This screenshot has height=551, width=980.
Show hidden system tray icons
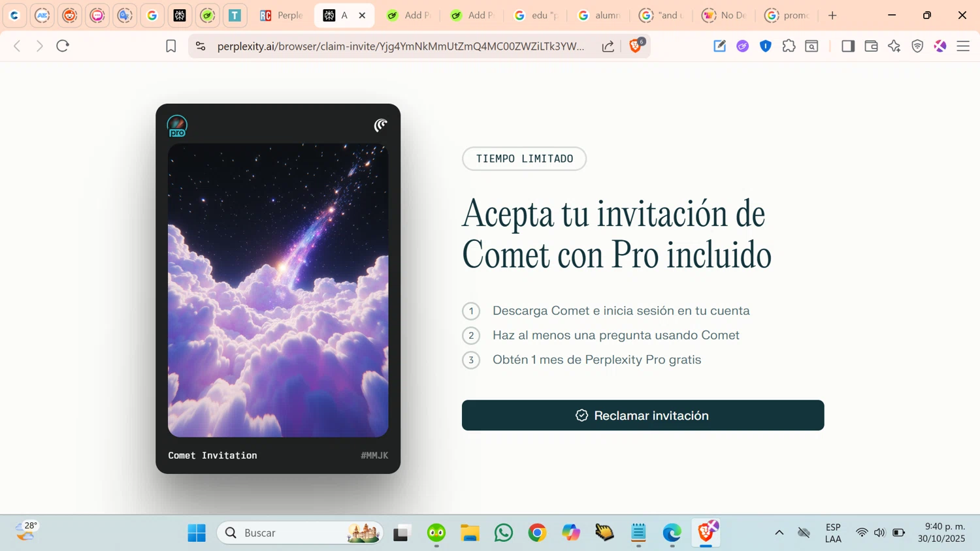point(779,533)
